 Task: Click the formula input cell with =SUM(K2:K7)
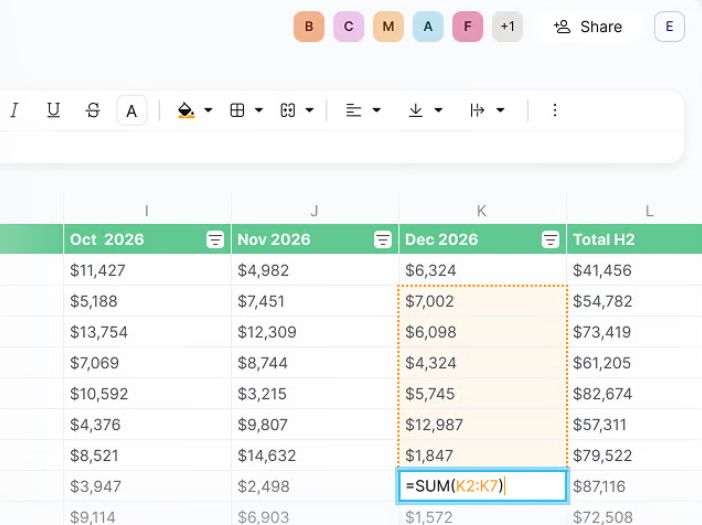482,487
